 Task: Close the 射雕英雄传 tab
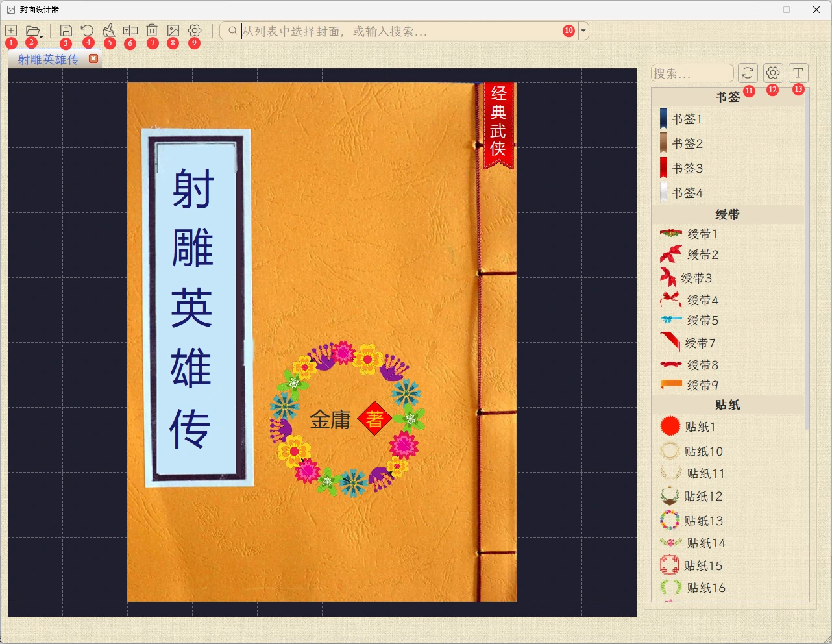pyautogui.click(x=93, y=58)
